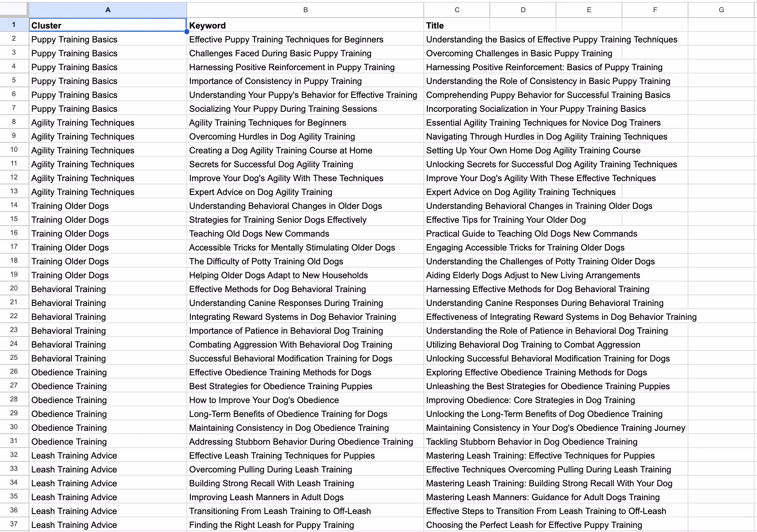Select the Title header cell
The width and height of the screenshot is (757, 532).
[457, 25]
